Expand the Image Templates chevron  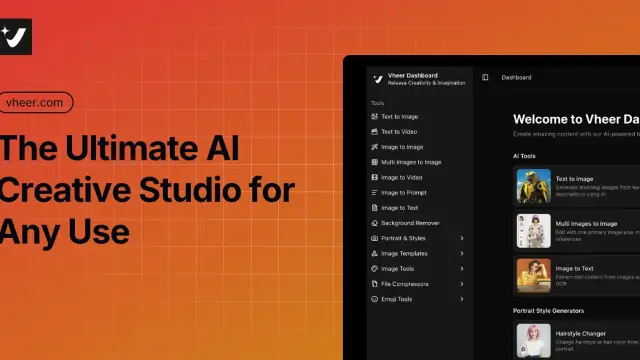[x=462, y=253]
